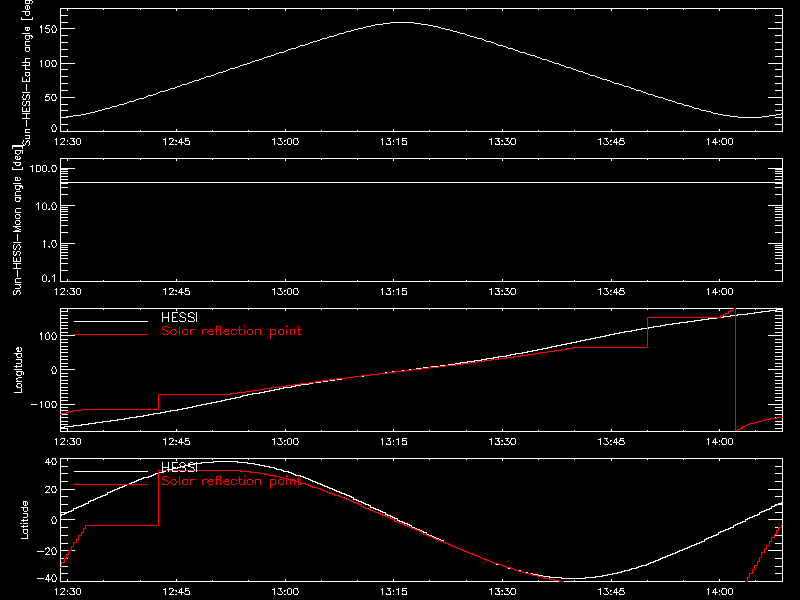Click the Latitude axis label
The width and height of the screenshot is (800, 600).
coord(24,520)
